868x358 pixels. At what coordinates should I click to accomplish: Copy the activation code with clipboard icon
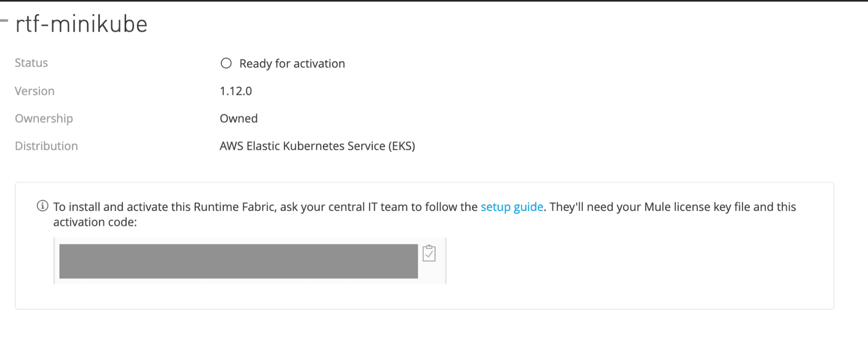pyautogui.click(x=429, y=253)
